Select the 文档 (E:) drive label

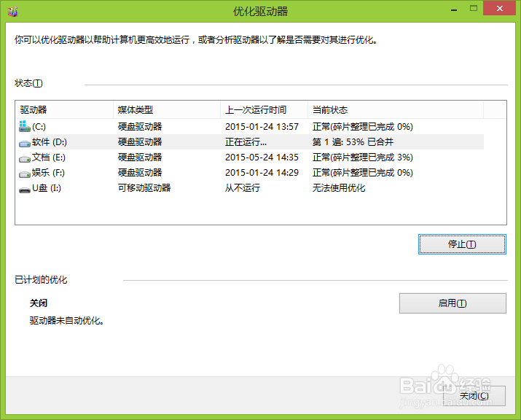[x=49, y=157]
